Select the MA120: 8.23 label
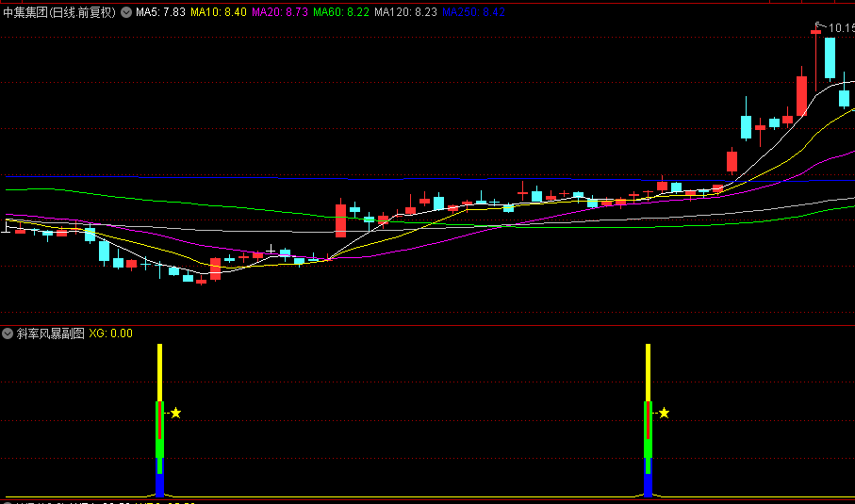The image size is (855, 504). click(405, 12)
